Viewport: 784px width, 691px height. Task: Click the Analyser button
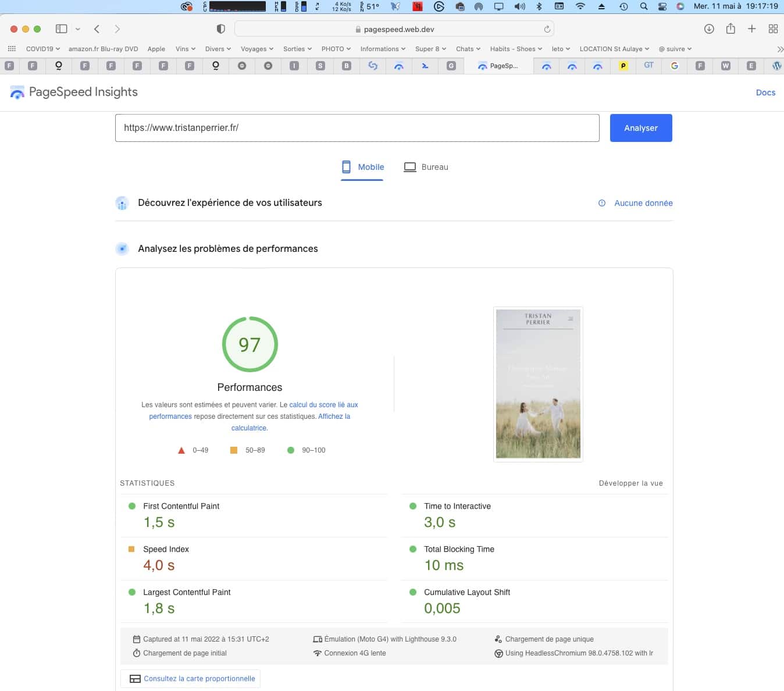click(x=641, y=128)
